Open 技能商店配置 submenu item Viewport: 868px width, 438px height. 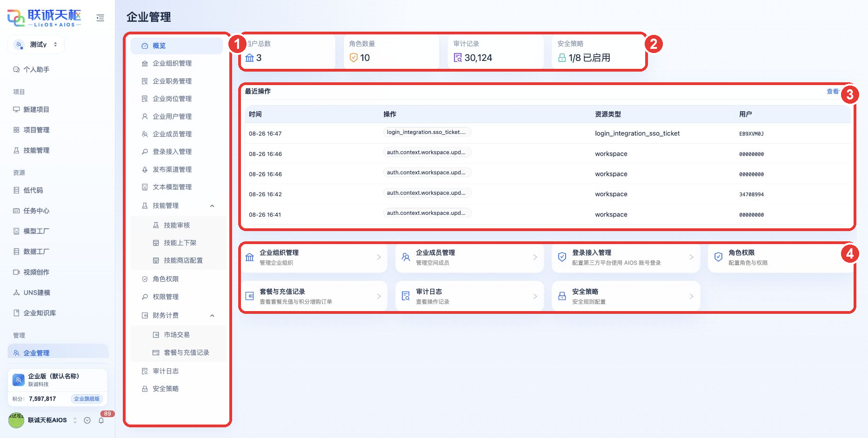(x=178, y=261)
